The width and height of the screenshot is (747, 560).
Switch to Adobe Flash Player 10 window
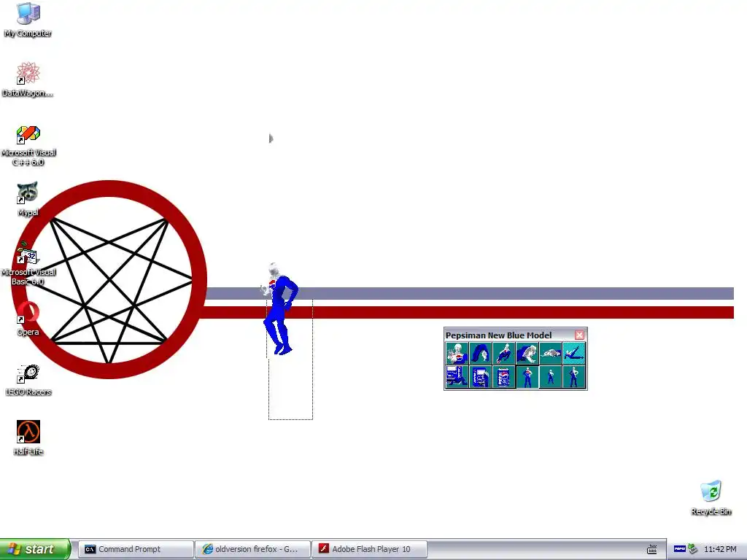tap(369, 549)
